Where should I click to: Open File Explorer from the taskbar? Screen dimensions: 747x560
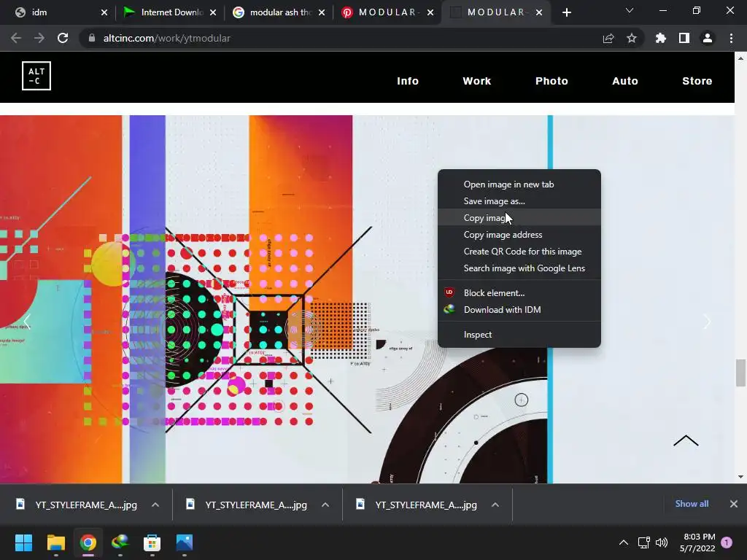[55, 542]
